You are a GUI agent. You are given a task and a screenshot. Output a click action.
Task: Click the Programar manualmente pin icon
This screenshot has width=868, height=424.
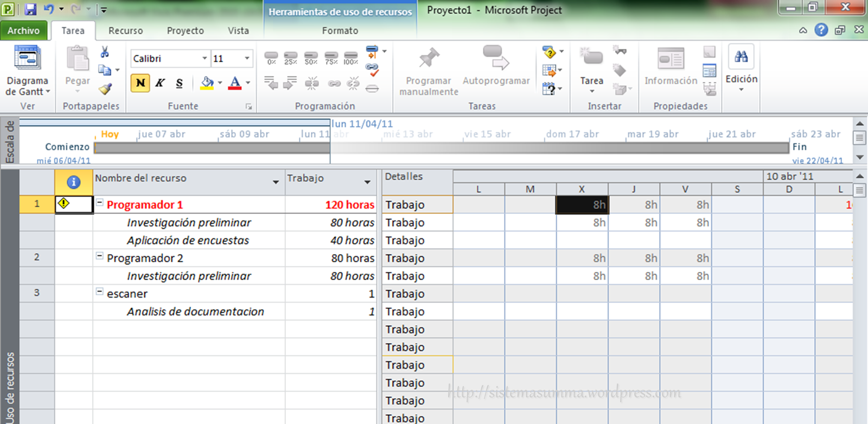click(429, 59)
